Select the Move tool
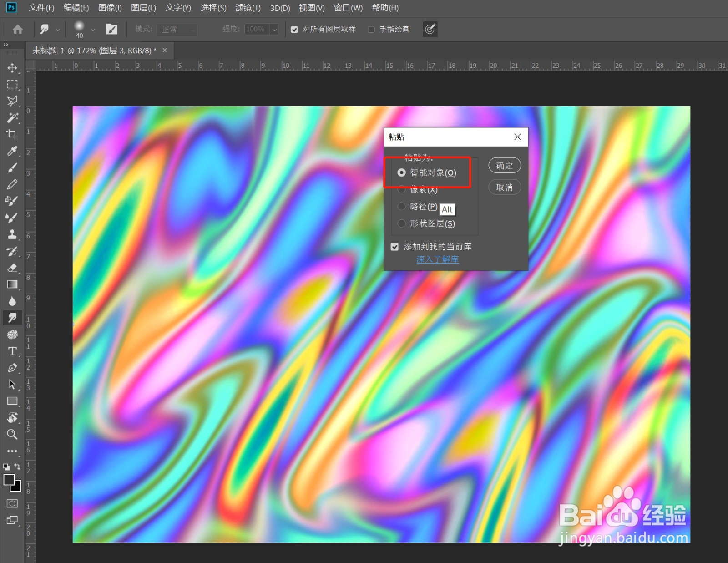Screen dimensions: 728x563 12,68
